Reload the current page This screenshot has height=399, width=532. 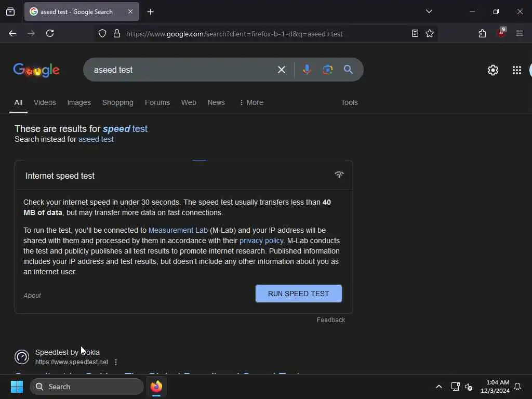(x=50, y=33)
